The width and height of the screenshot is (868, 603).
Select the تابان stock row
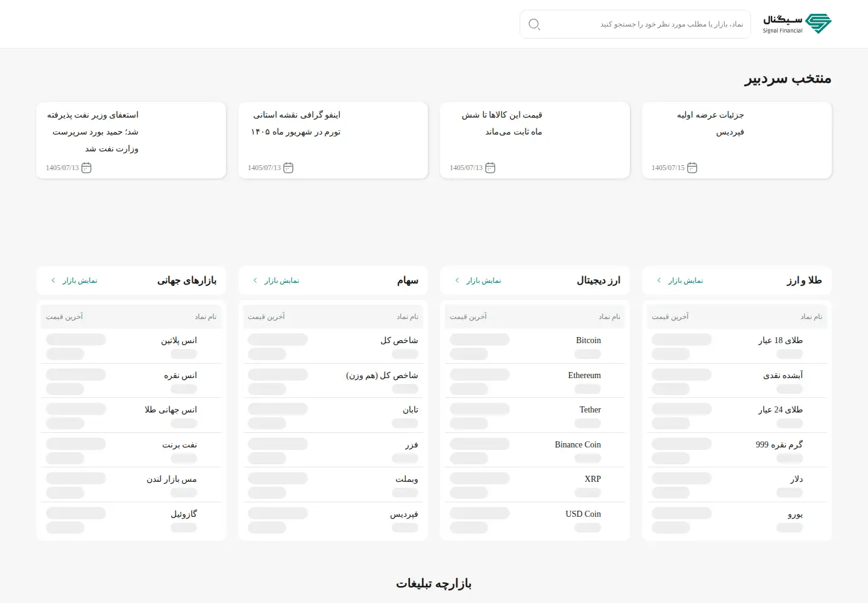coord(333,415)
